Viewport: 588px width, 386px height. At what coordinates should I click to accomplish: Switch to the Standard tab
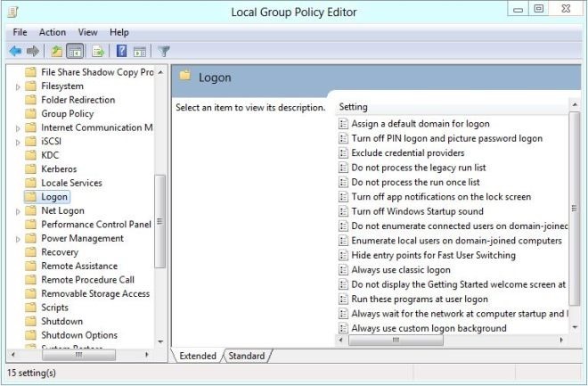point(247,356)
